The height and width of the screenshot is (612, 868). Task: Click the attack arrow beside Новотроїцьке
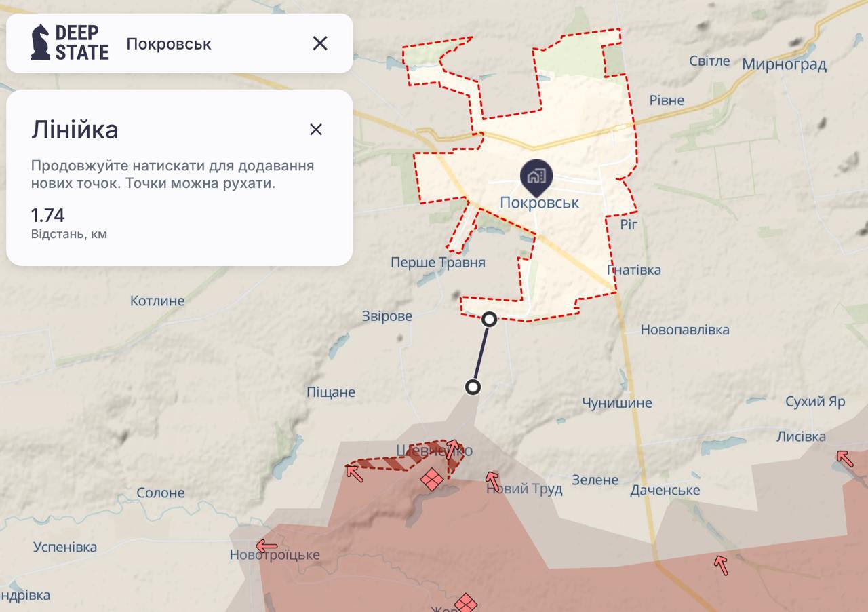coord(267,546)
